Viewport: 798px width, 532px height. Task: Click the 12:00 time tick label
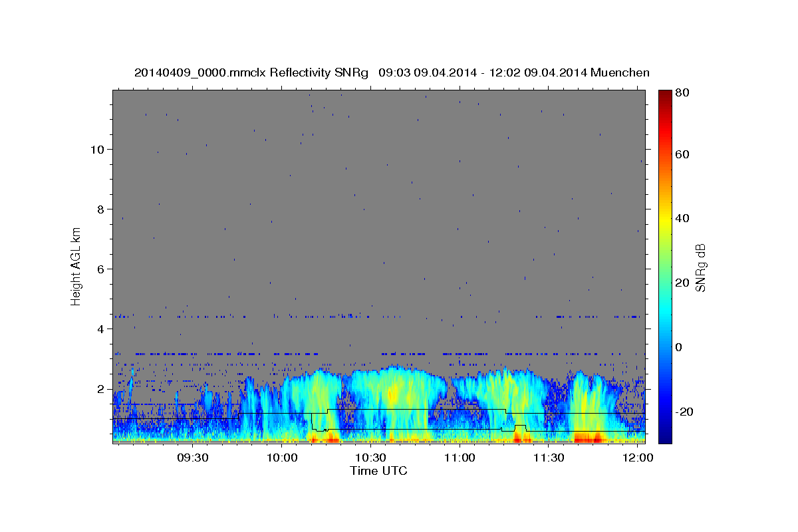tap(637, 458)
